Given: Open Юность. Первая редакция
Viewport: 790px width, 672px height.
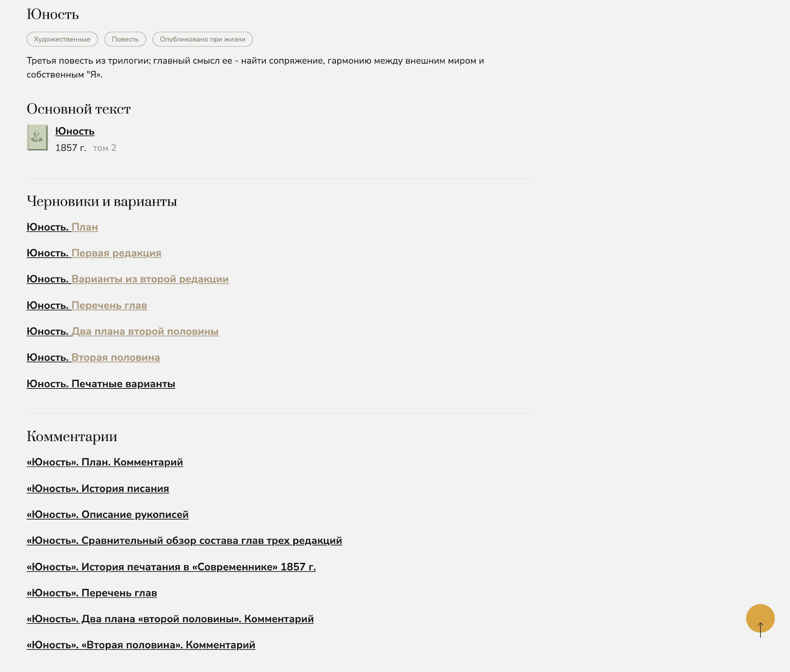Looking at the screenshot, I should [94, 253].
